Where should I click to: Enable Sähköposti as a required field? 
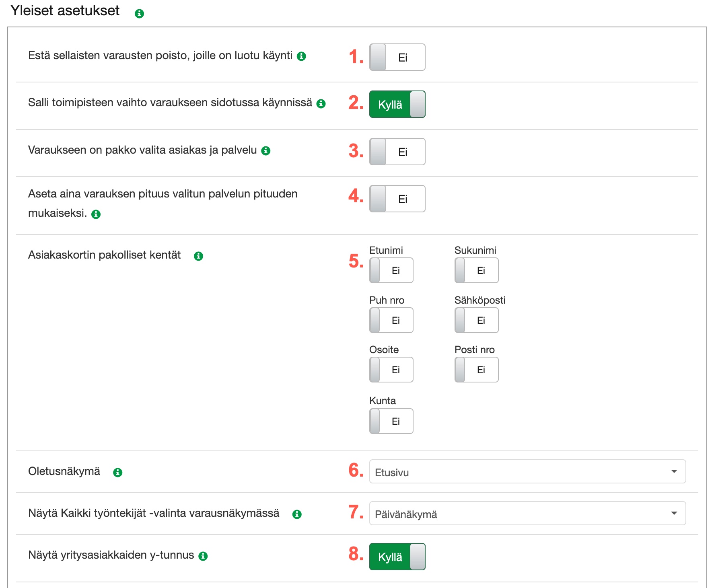coord(476,320)
